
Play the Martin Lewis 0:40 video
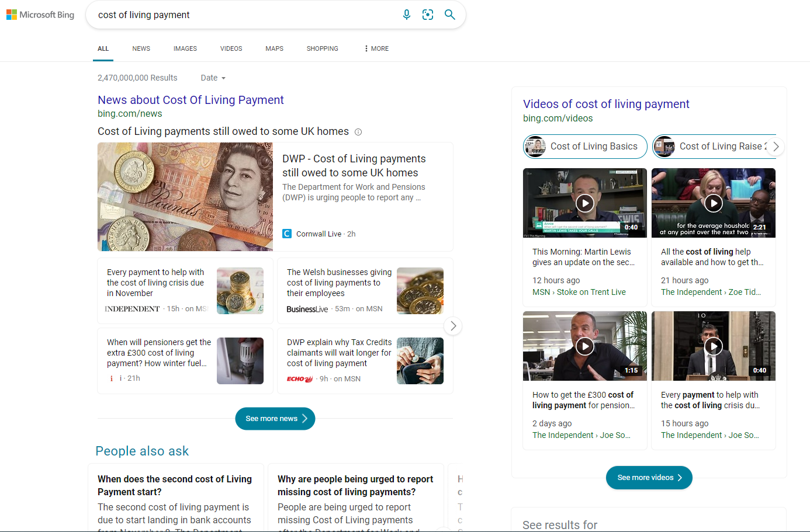pos(585,203)
